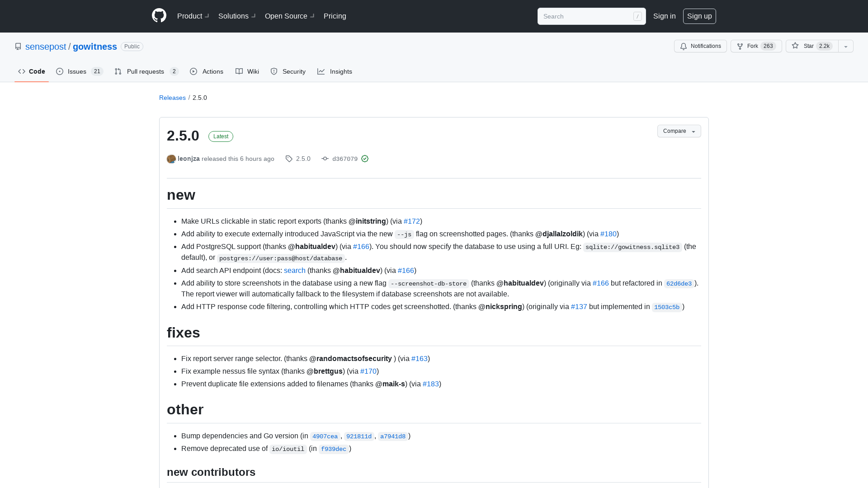The image size is (868, 488).
Task: Open the Insights tab
Action: click(x=335, y=71)
